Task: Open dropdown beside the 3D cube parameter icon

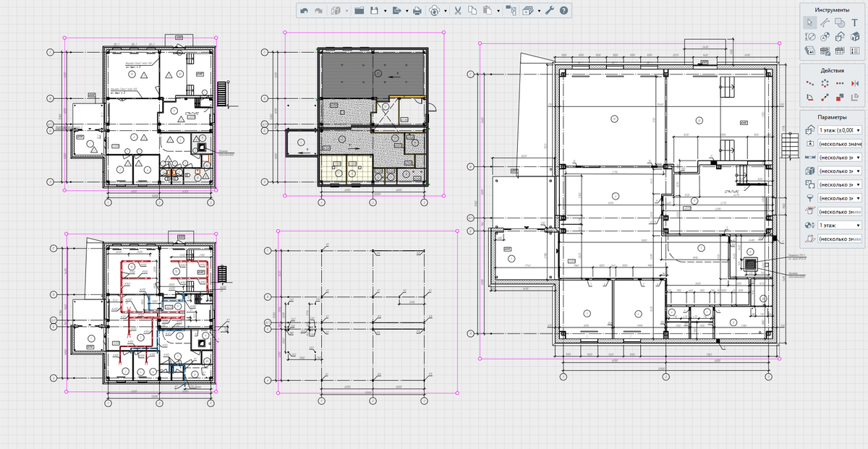Action: click(x=839, y=171)
